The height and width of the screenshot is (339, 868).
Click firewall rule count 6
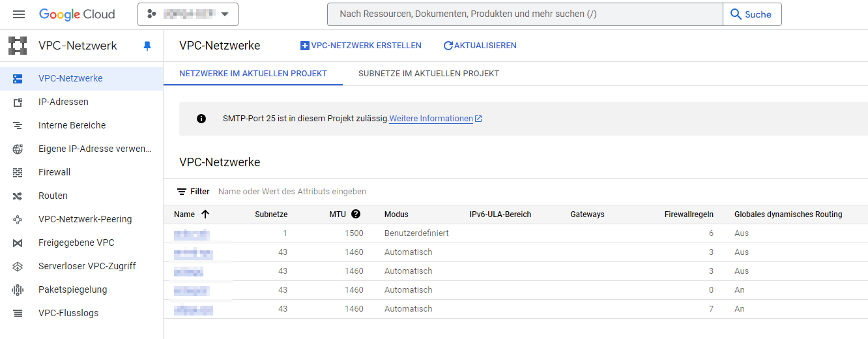pyautogui.click(x=711, y=233)
